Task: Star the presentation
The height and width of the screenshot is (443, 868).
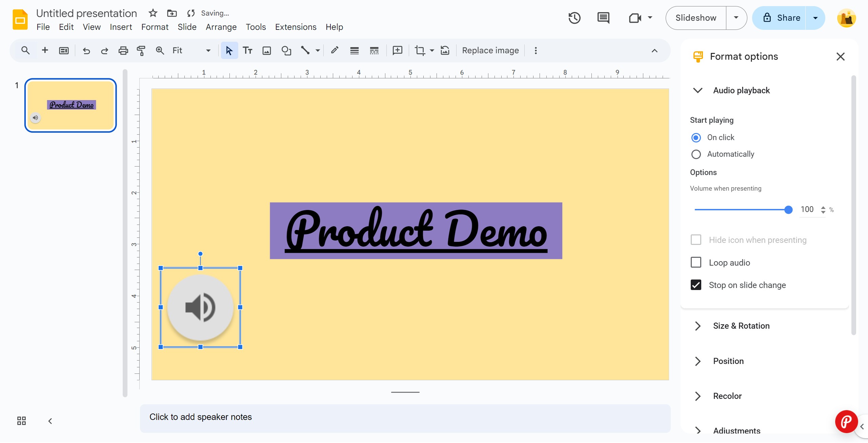Action: (153, 13)
